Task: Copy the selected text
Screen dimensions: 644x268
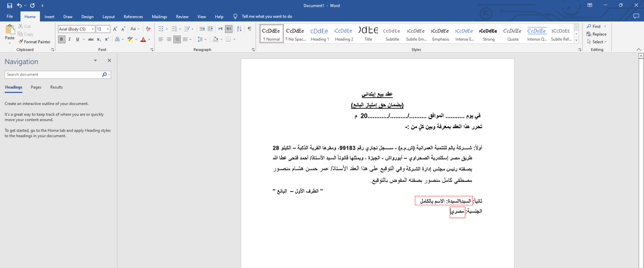Action: click(26, 34)
